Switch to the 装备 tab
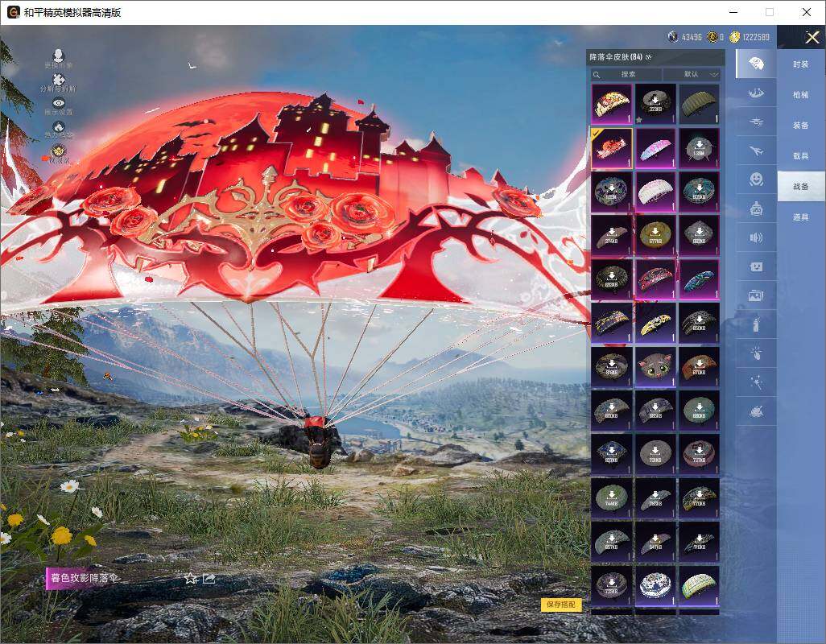The width and height of the screenshot is (826, 644). coord(801,126)
